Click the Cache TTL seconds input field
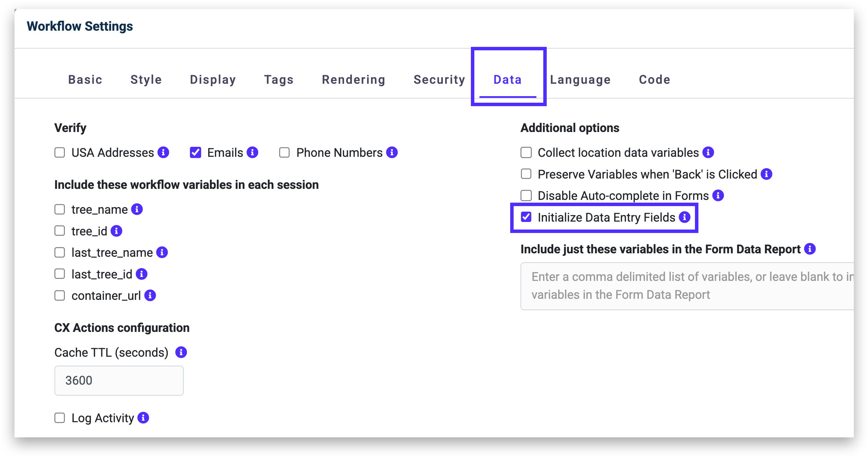The image size is (868, 457). pos(119,380)
